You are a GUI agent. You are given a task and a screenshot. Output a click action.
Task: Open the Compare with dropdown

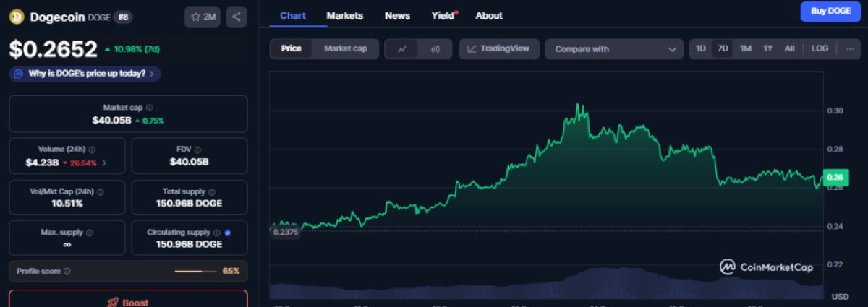coord(614,49)
